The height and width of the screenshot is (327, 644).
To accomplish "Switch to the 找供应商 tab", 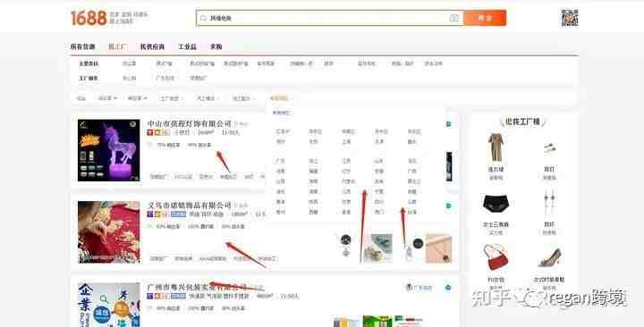I will pyautogui.click(x=152, y=46).
